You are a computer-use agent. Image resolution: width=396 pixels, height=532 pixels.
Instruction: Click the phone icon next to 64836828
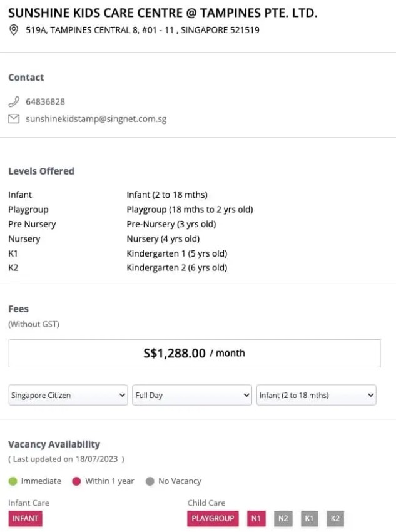coord(14,101)
